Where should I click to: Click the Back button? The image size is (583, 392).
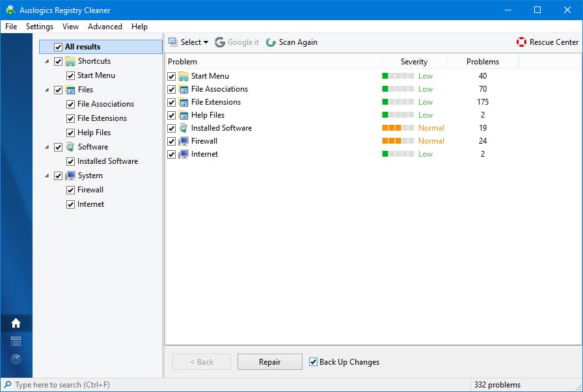click(x=202, y=362)
